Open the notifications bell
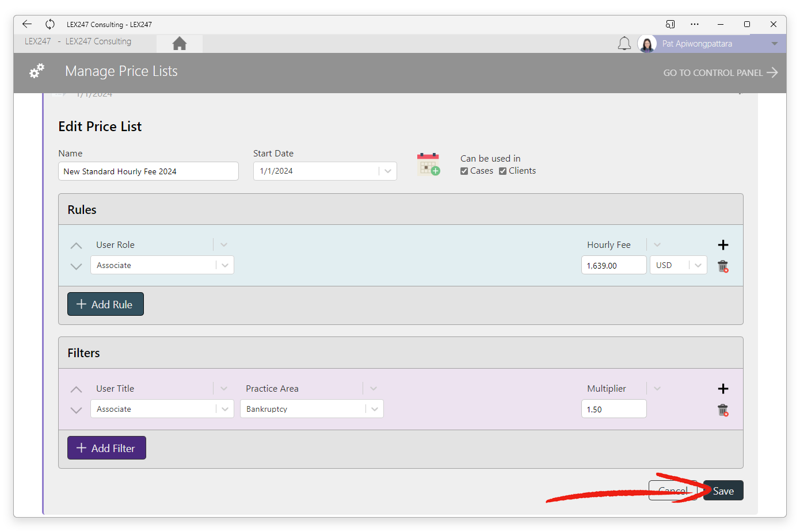Image resolution: width=800 pixels, height=532 pixels. 624,44
